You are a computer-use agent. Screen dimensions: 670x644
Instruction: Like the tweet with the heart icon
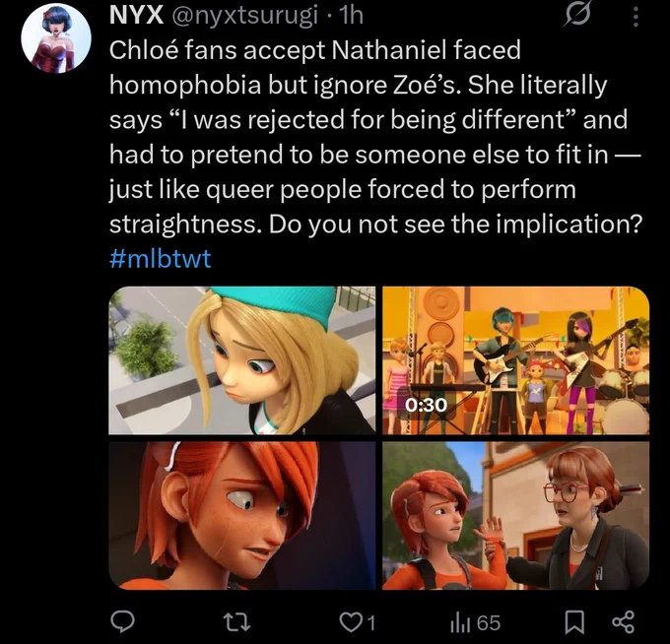click(x=350, y=622)
